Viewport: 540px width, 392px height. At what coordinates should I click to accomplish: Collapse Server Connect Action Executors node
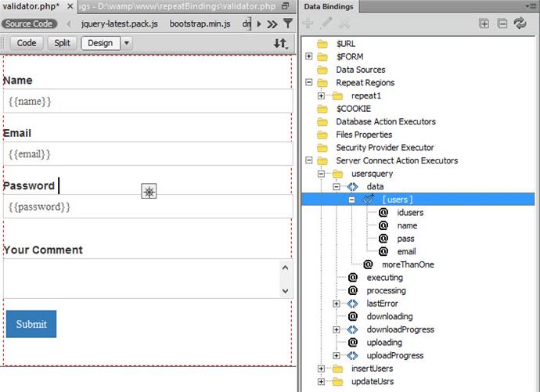pyautogui.click(x=309, y=160)
